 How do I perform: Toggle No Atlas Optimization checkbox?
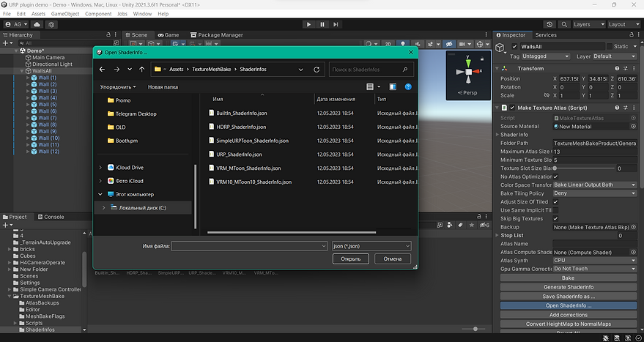coord(555,176)
